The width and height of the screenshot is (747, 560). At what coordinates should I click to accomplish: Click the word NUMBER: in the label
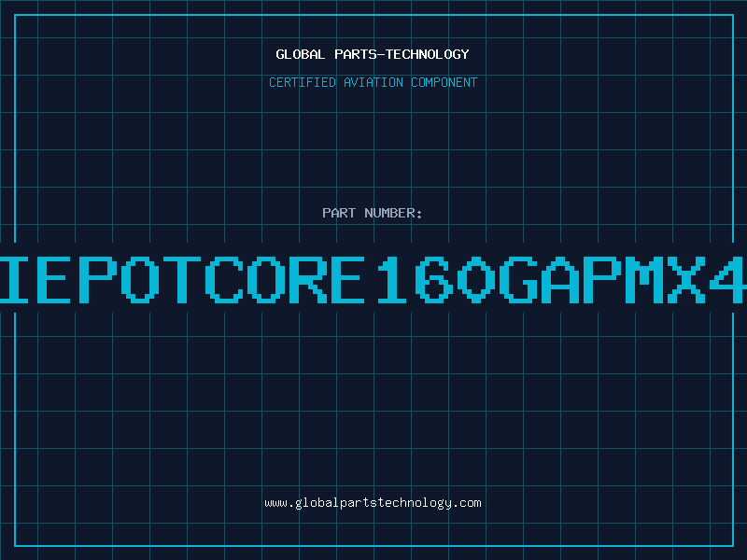393,213
